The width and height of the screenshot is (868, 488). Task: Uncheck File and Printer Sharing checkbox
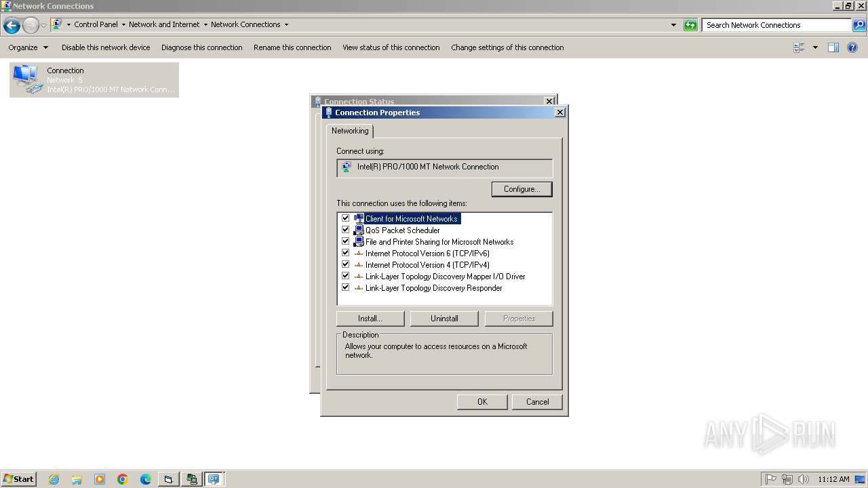click(x=346, y=241)
